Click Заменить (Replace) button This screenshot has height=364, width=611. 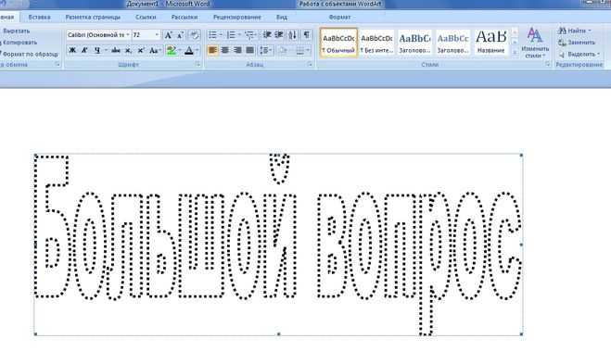[577, 43]
